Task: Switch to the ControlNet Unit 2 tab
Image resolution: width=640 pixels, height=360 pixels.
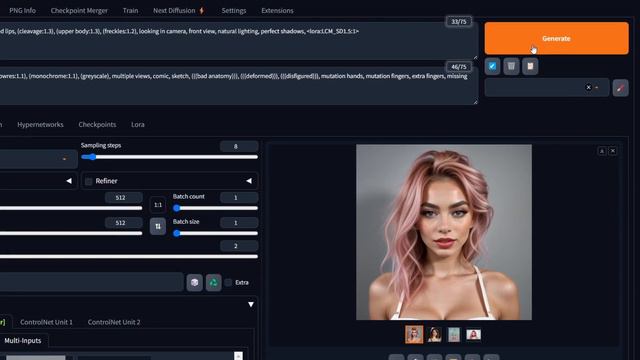Action: (114, 322)
